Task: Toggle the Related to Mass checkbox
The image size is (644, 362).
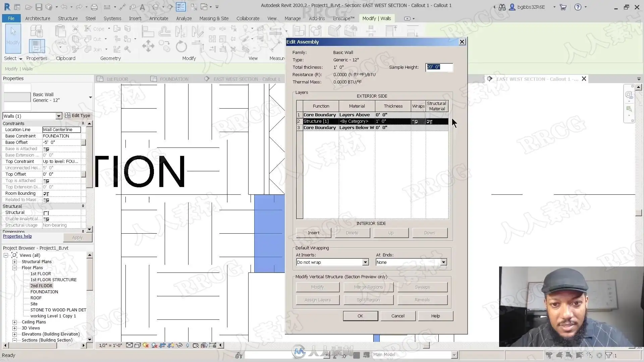Action: click(47, 200)
